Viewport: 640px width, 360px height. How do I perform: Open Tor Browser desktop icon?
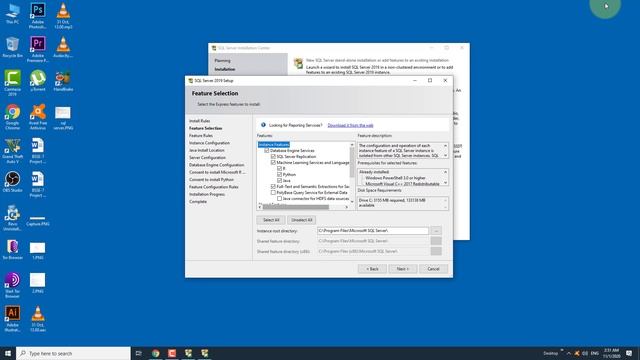(x=12, y=249)
